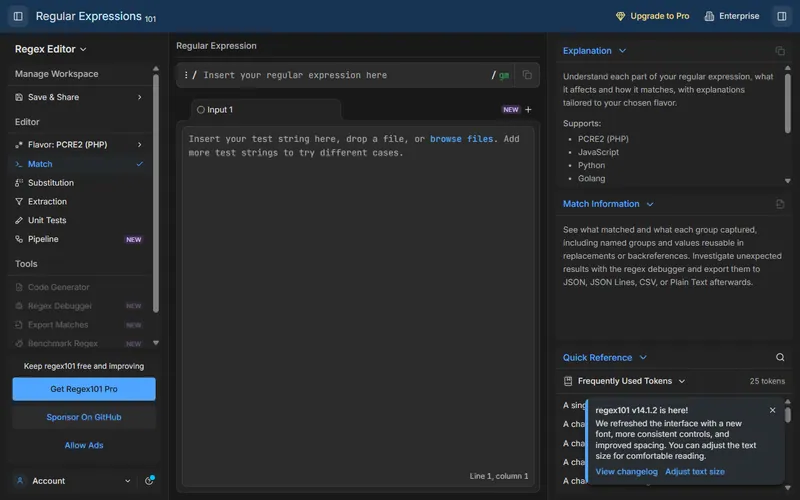The image size is (800, 500).
Task: Export Match Information icon
Action: click(780, 204)
